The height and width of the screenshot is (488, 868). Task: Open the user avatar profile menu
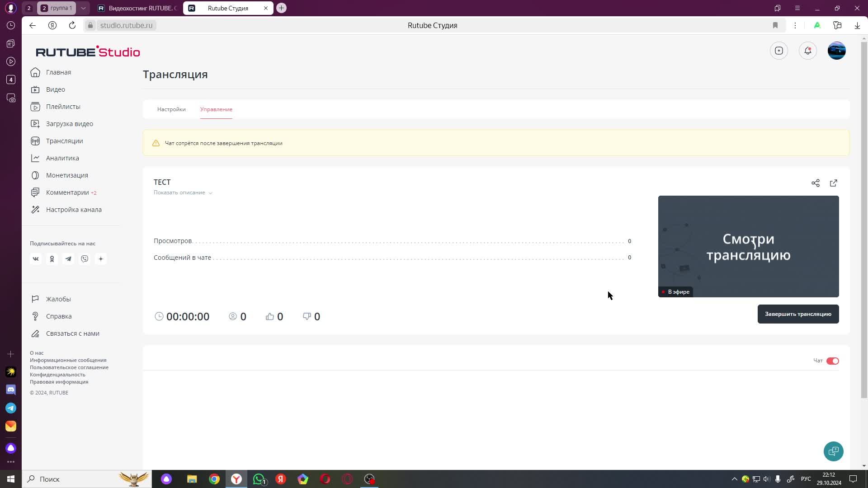[836, 51]
